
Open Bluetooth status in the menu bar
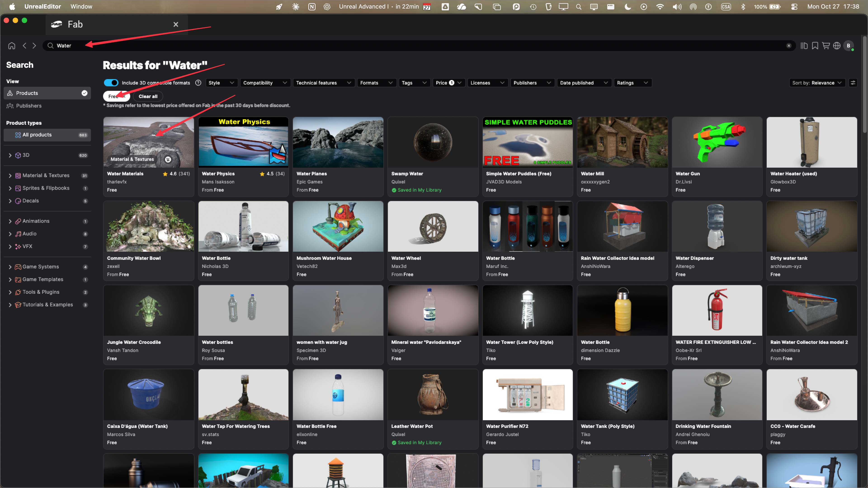pos(743,6)
